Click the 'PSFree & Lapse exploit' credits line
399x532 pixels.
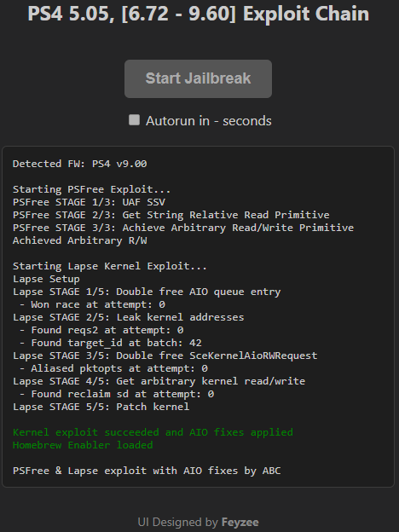[x=147, y=471]
